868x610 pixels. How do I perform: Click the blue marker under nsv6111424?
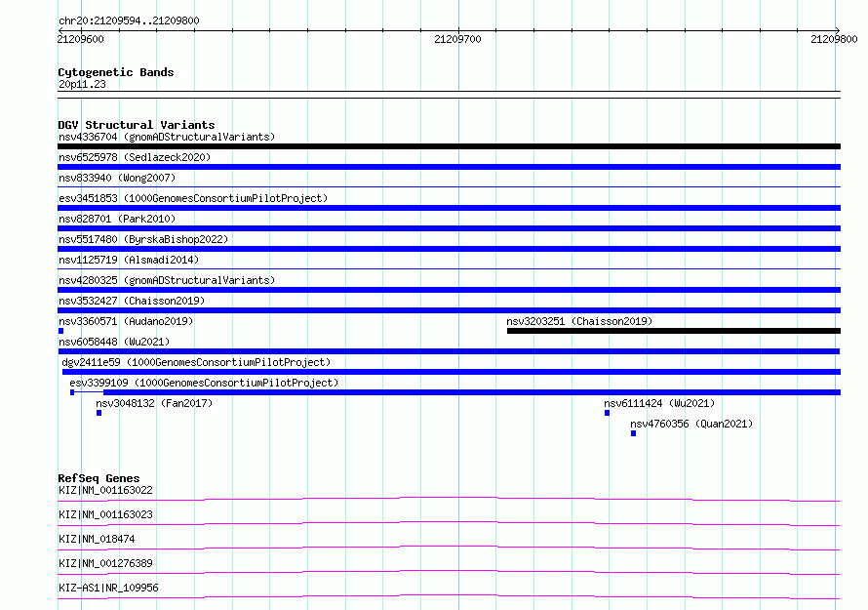608,413
